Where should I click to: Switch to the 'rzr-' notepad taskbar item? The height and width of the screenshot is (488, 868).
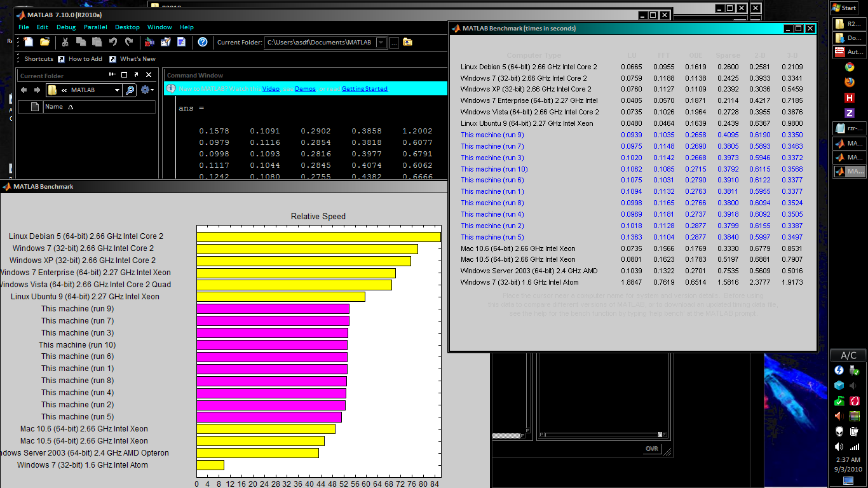point(849,128)
